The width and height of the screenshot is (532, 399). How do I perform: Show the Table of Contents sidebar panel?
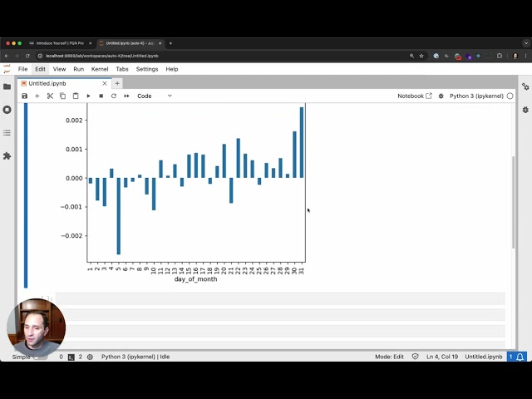[7, 133]
